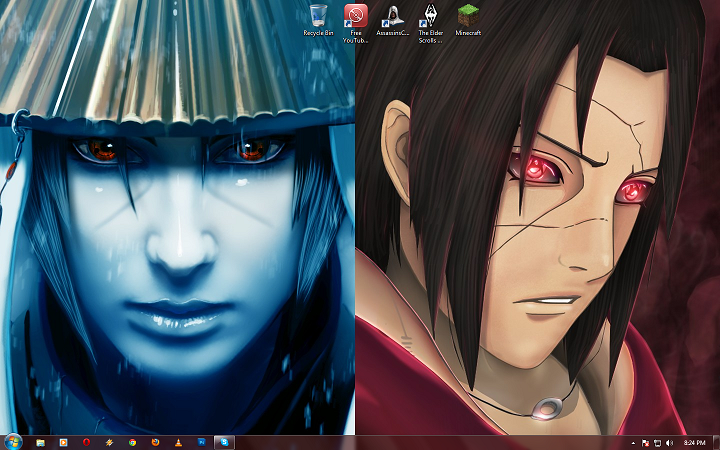This screenshot has width=720, height=450.
Task: Open the Assassin's Creed desktop shortcut
Action: point(393,16)
